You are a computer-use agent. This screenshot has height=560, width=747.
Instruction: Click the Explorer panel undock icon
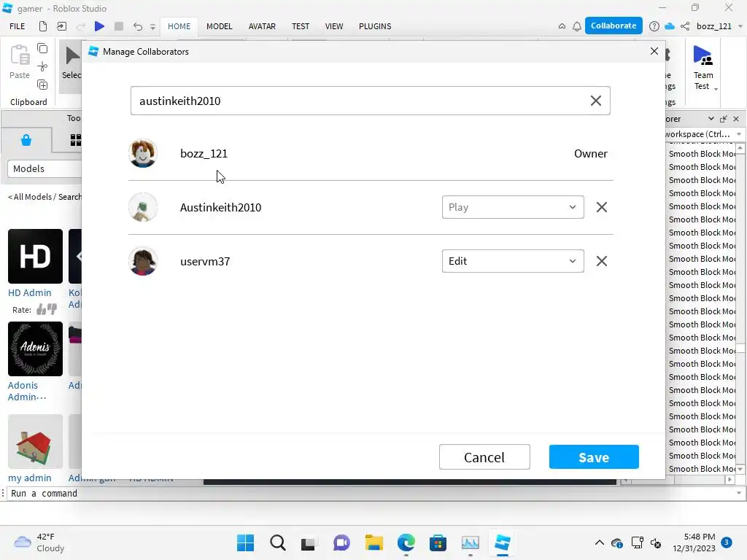click(x=724, y=119)
